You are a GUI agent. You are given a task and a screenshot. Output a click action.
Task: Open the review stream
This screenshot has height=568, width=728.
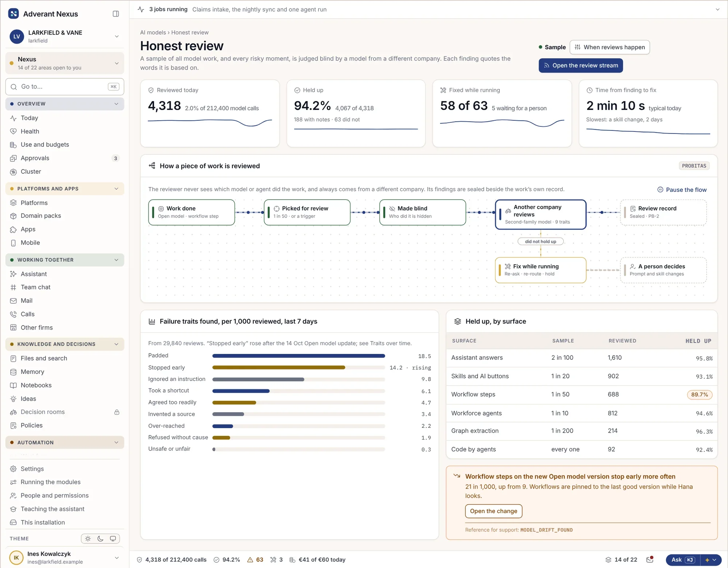581,66
